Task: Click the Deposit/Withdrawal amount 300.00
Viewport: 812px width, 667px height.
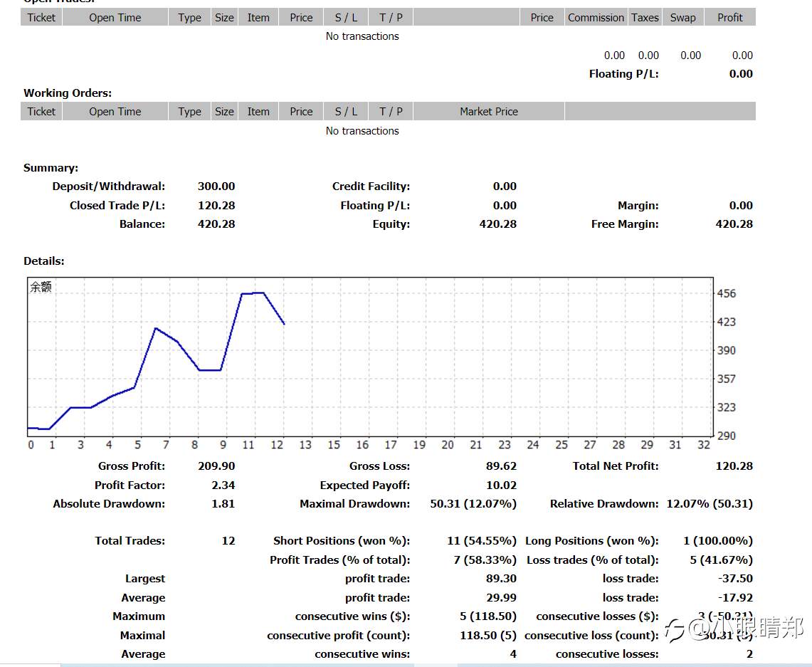Action: coord(216,187)
